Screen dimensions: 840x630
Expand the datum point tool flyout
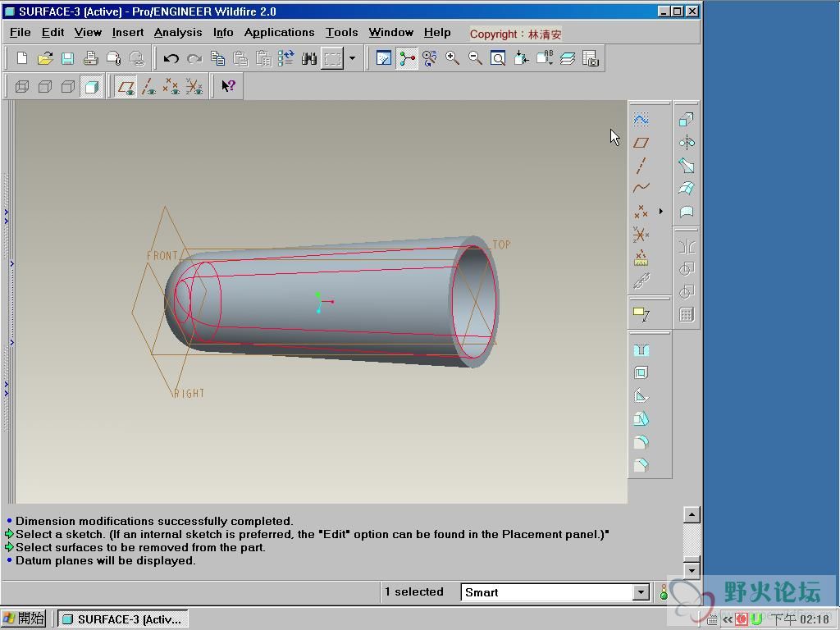661,211
